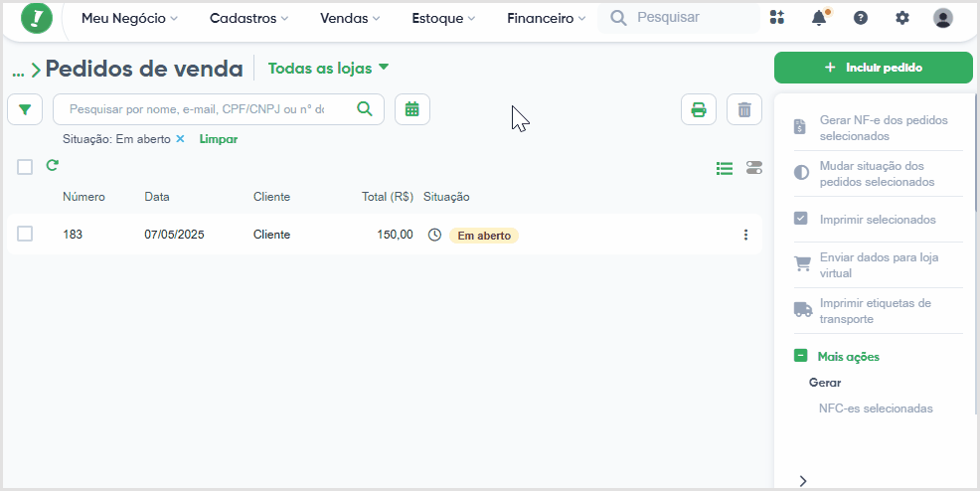The height and width of the screenshot is (491, 980).
Task: Open the notifications bell
Action: coord(819,18)
